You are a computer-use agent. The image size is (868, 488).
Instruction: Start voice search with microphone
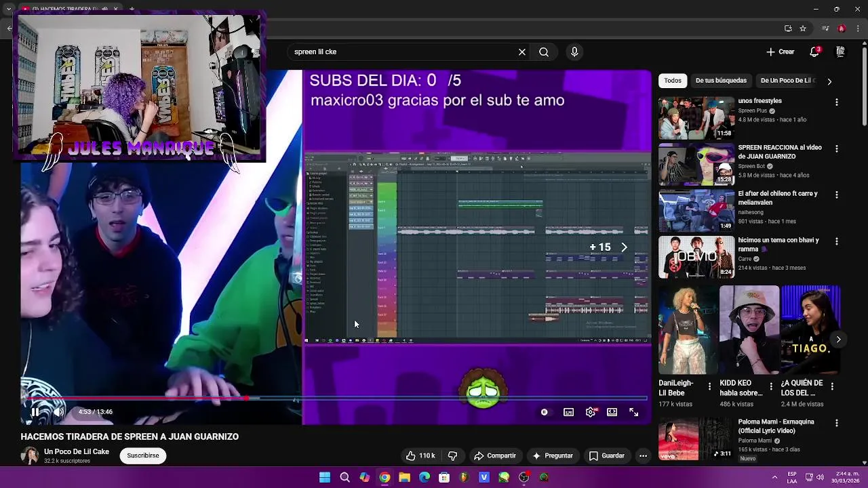(x=574, y=52)
